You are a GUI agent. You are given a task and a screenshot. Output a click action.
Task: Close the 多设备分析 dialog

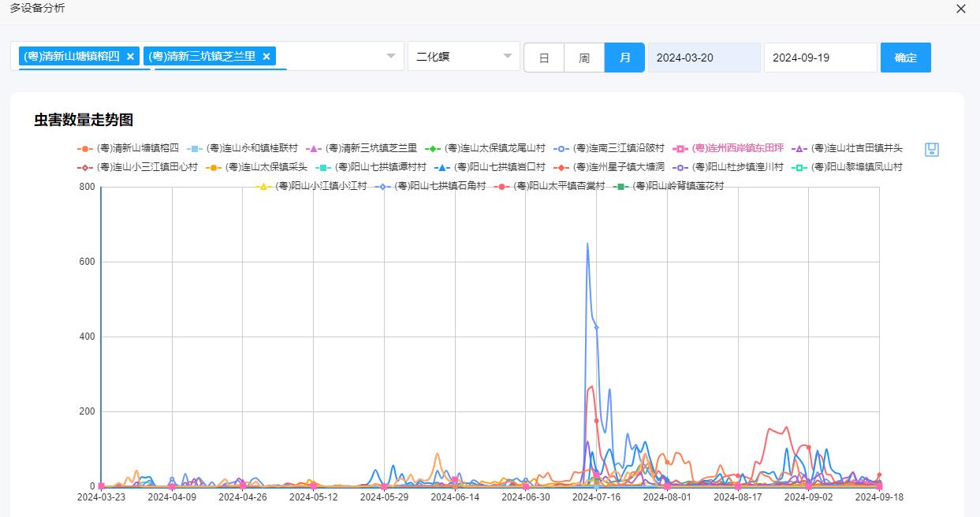960,9
